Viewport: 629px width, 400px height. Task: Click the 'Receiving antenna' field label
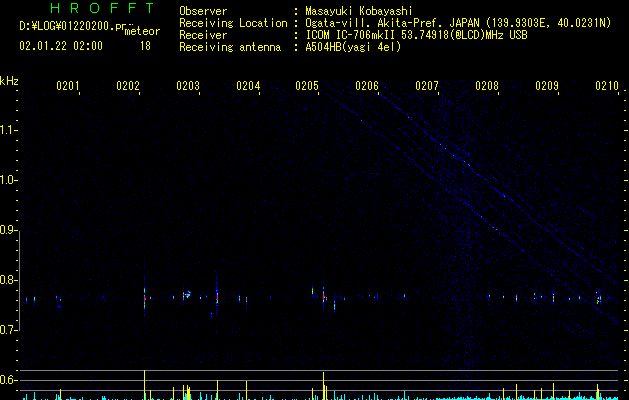(230, 47)
